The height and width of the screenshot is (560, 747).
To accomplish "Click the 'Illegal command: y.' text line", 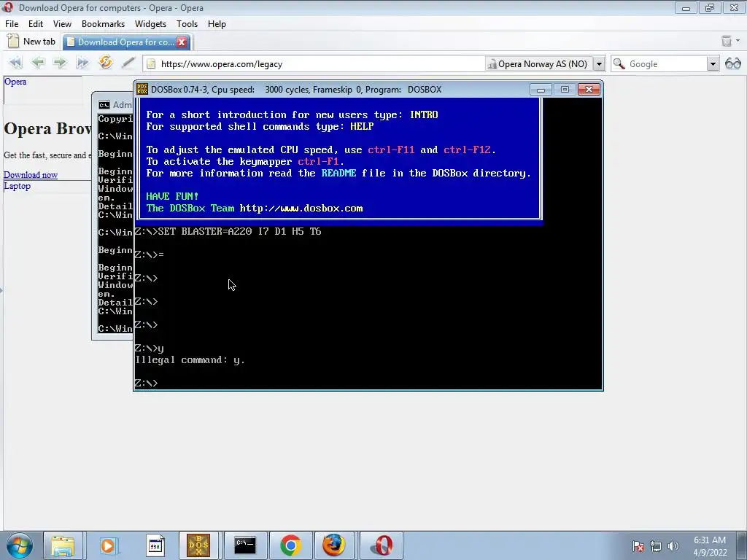I will click(x=190, y=360).
